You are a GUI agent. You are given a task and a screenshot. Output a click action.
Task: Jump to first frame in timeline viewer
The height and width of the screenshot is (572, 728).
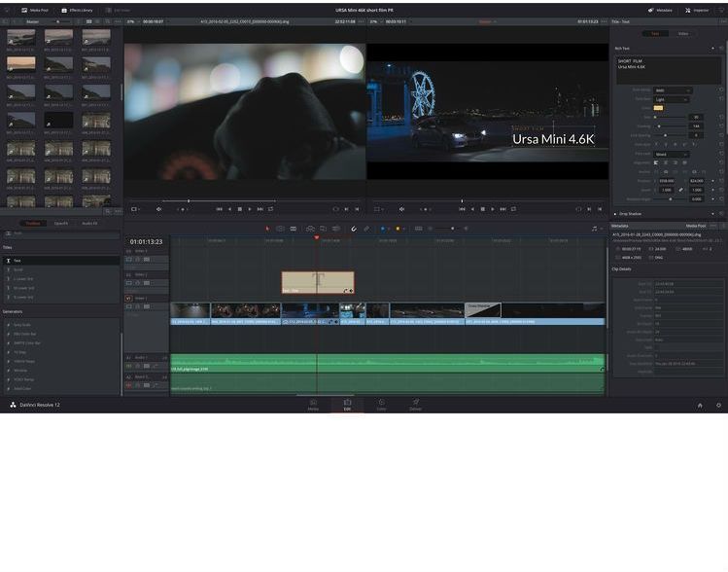(462, 209)
